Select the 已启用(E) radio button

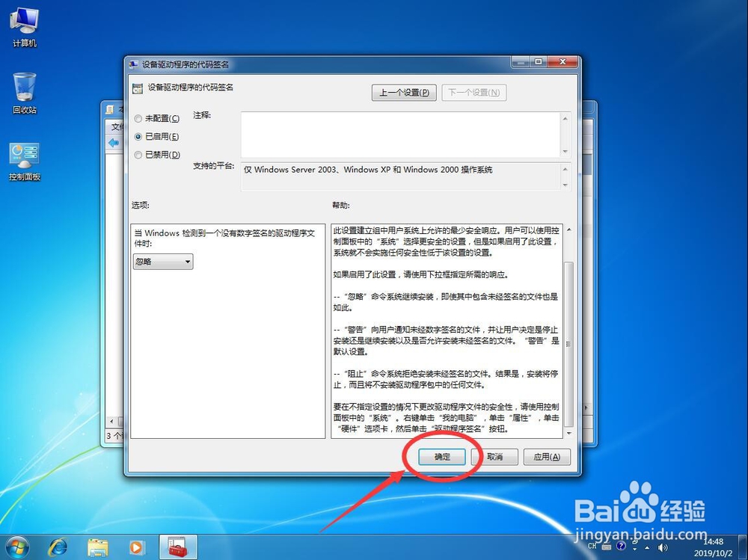click(x=138, y=136)
